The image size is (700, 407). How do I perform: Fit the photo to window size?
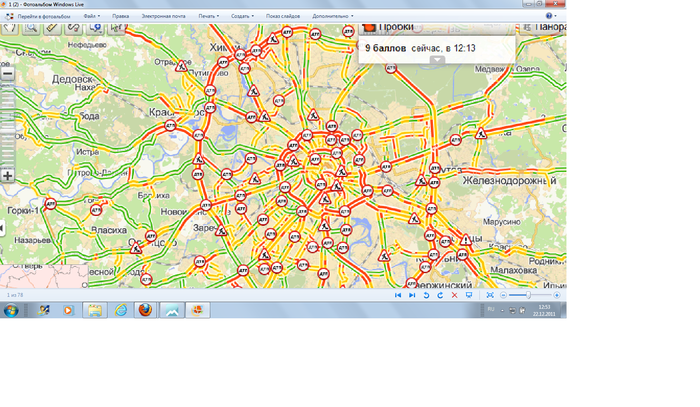[490, 295]
